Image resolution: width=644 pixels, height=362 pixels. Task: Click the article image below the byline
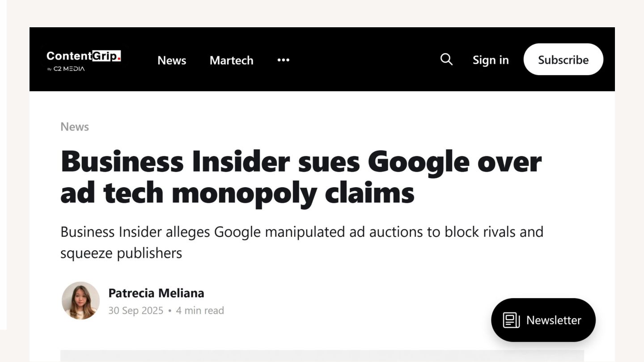point(322,356)
